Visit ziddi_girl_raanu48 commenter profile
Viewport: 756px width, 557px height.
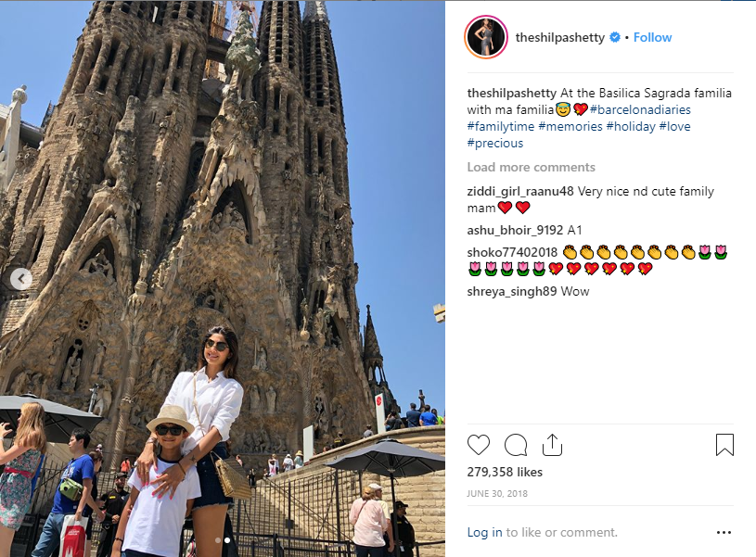coord(520,191)
